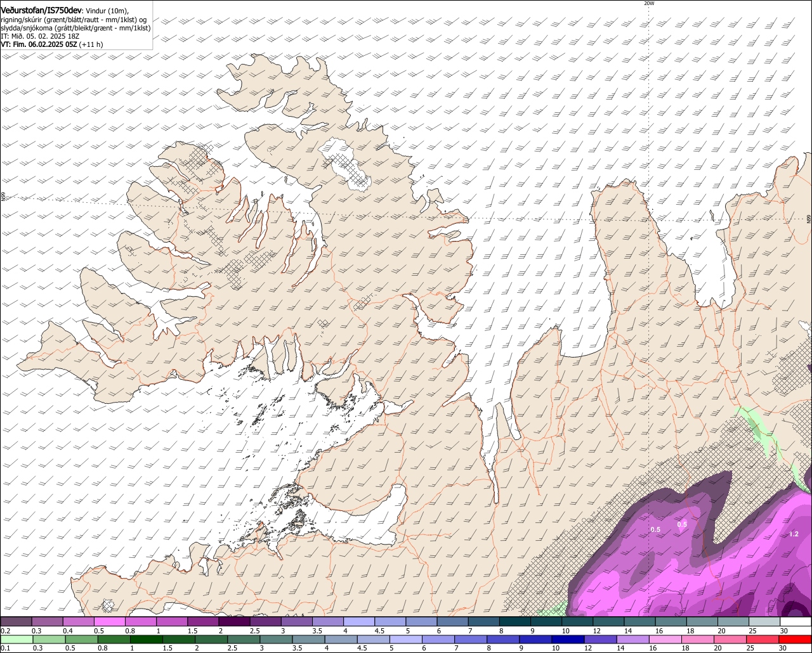Pick the pale green swatch above 0.1
This screenshot has width=812, height=653.
[16, 640]
